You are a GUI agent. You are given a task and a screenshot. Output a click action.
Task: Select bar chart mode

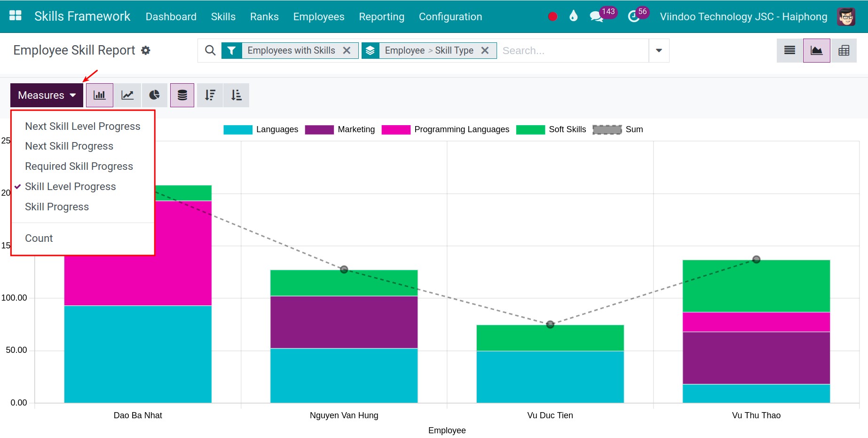coord(100,95)
